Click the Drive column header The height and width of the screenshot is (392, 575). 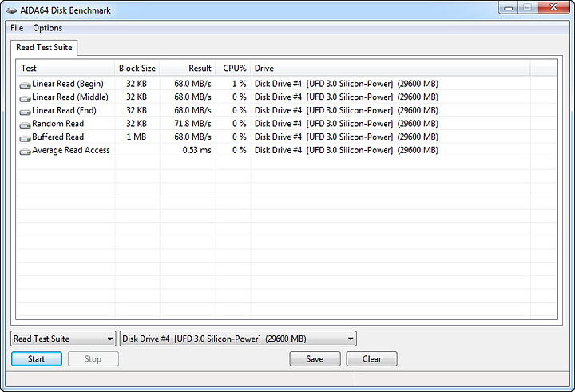pyautogui.click(x=391, y=68)
